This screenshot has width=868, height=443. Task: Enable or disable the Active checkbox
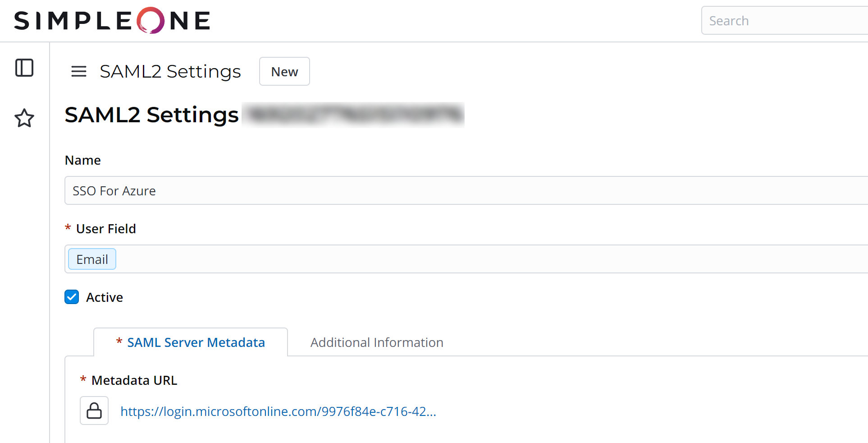(72, 297)
